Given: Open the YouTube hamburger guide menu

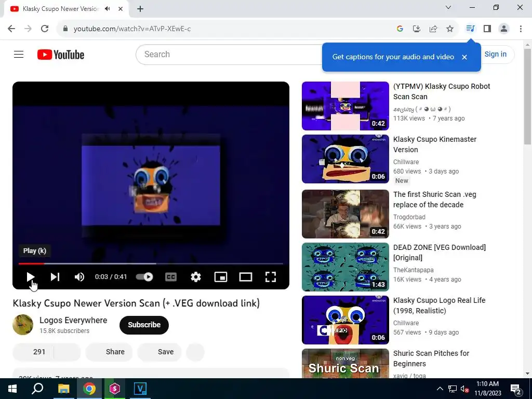Looking at the screenshot, I should point(19,54).
